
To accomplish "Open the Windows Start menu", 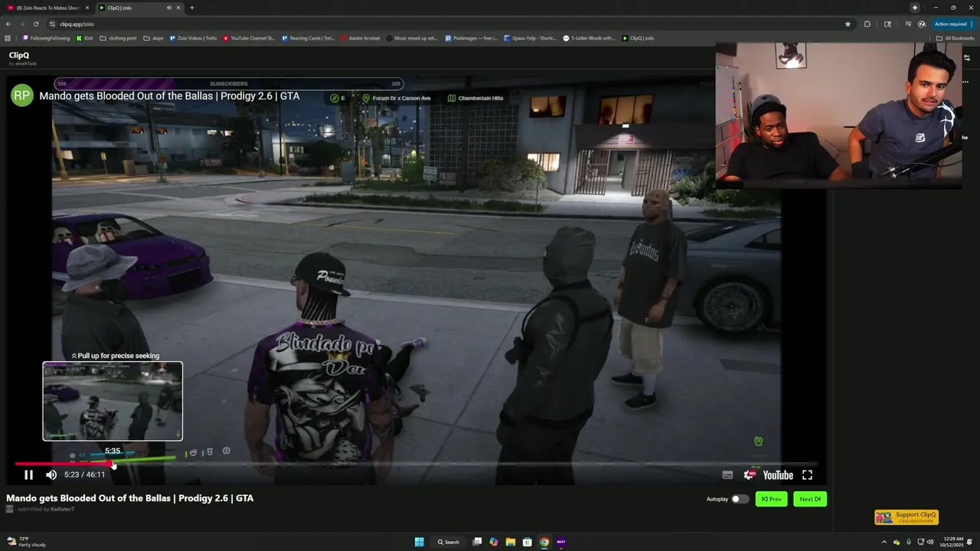I will pos(419,542).
